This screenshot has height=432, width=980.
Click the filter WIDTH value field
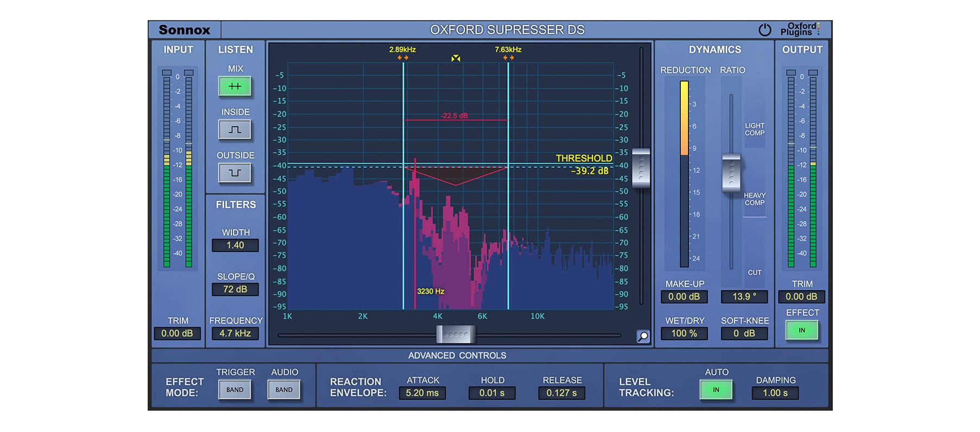[x=235, y=245]
